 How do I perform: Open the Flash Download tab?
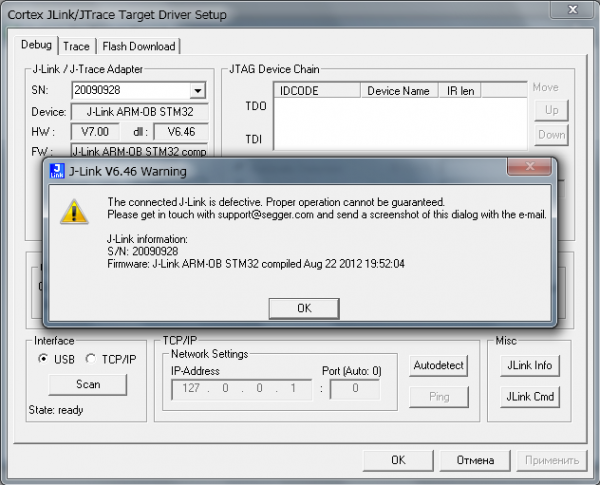[138, 46]
